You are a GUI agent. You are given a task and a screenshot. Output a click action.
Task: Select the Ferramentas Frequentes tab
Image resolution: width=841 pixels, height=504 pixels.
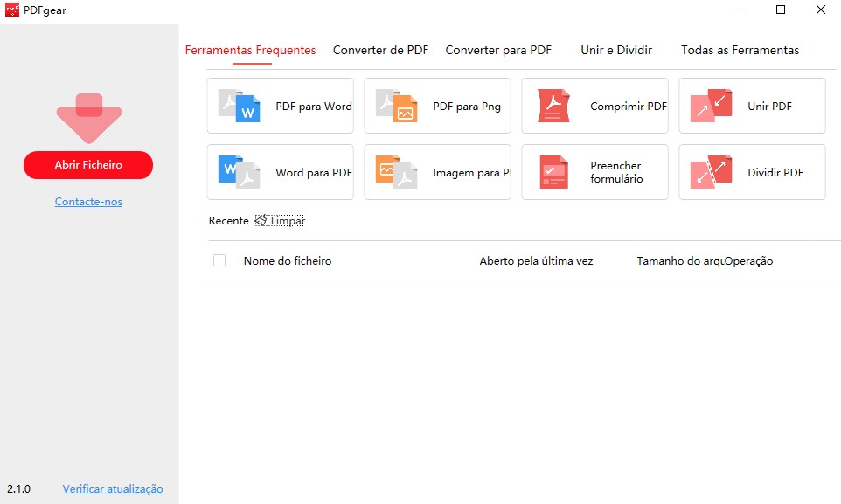(250, 50)
